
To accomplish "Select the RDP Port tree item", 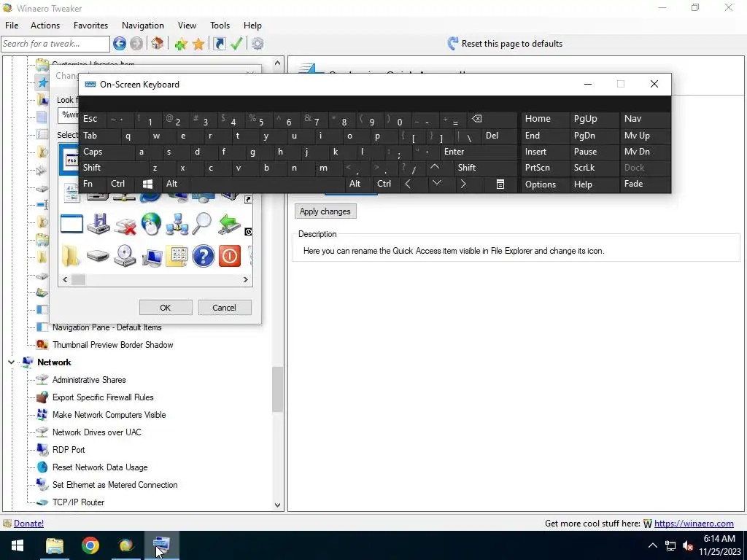I will (x=69, y=450).
